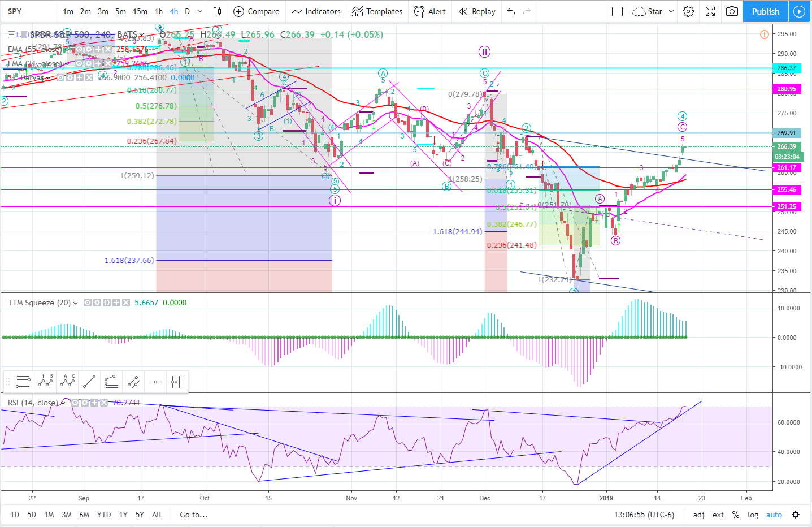Click the Compare symbols button
This screenshot has width=812, height=527.
pos(257,11)
